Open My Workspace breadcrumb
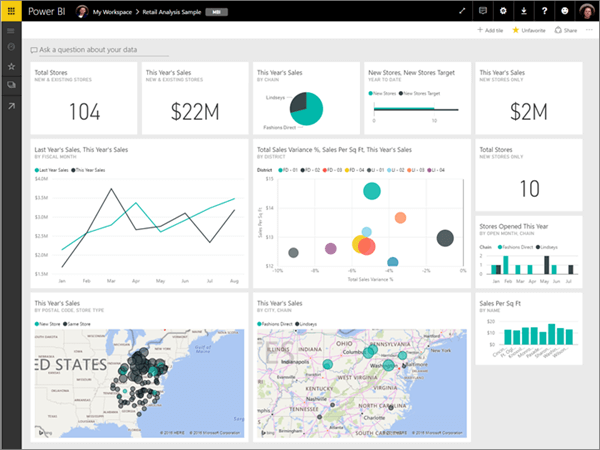The height and width of the screenshot is (450, 600). (x=112, y=12)
